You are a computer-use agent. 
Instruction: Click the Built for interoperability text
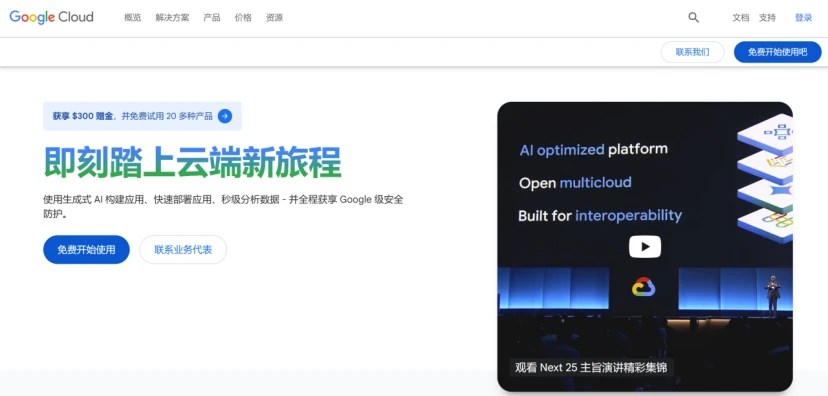(600, 215)
